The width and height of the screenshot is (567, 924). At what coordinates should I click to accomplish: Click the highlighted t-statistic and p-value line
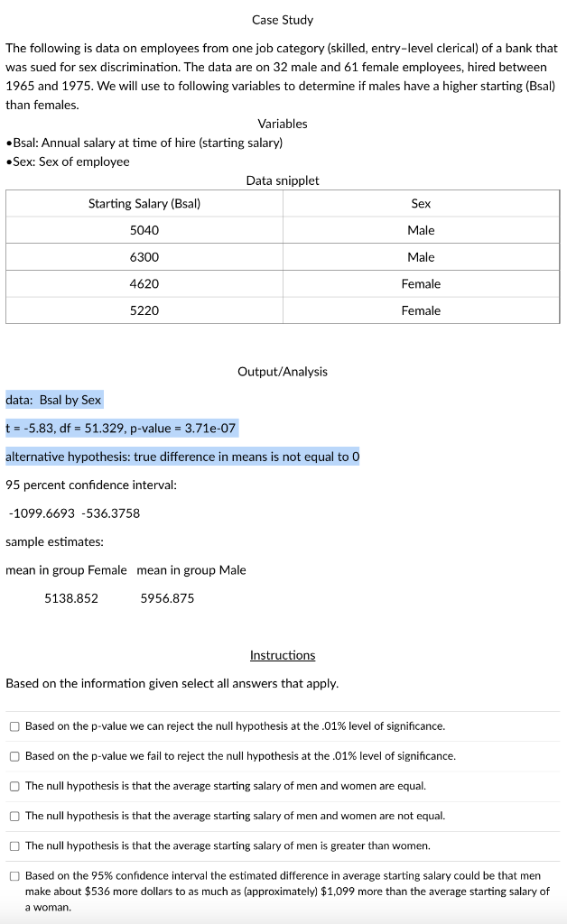click(x=121, y=429)
